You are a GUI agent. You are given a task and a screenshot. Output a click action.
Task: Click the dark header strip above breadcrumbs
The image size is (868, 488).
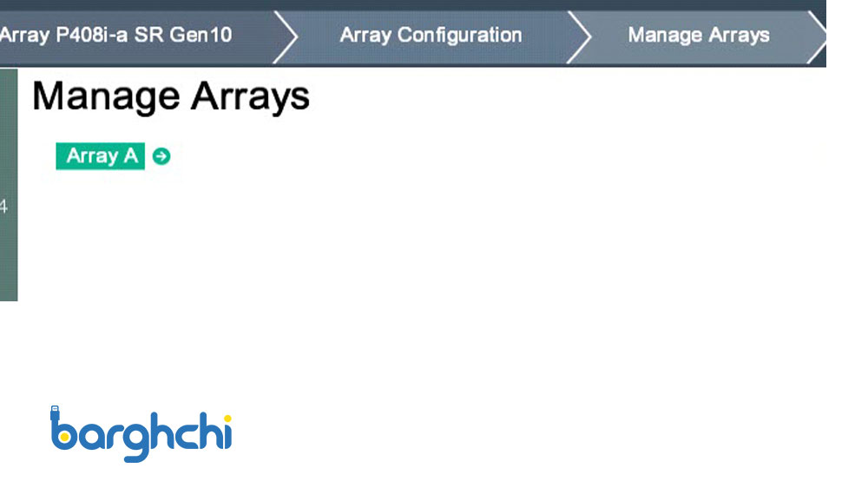pyautogui.click(x=413, y=4)
